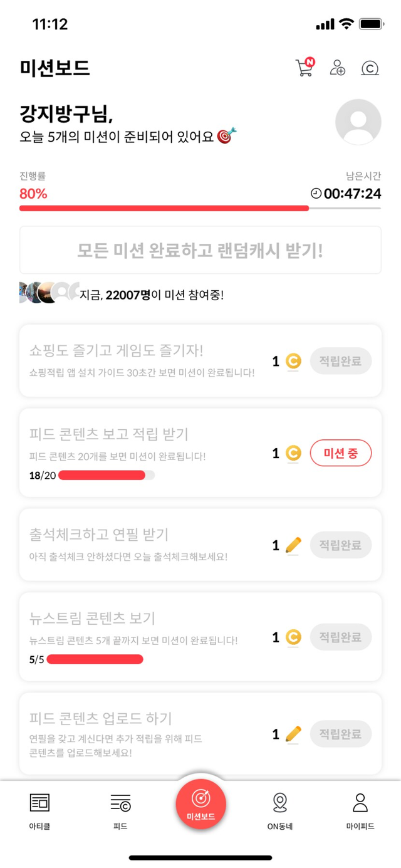
Task: Tap the profile avatar picture
Action: [x=358, y=122]
